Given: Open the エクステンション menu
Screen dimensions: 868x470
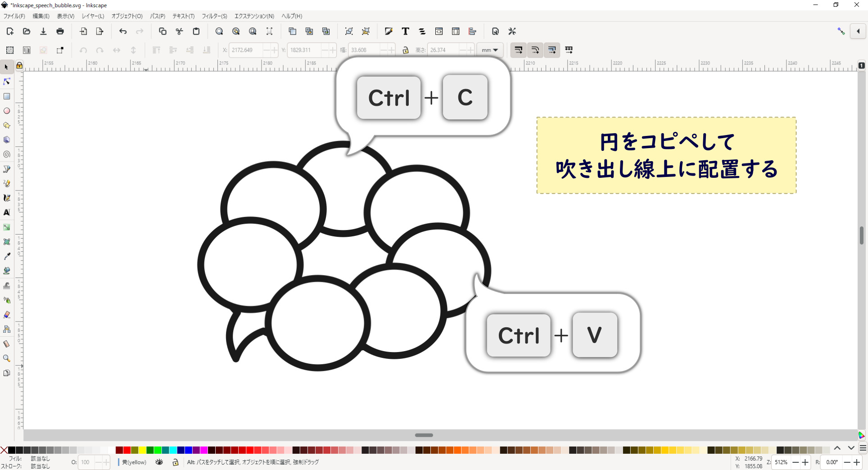Looking at the screenshot, I should [x=254, y=16].
